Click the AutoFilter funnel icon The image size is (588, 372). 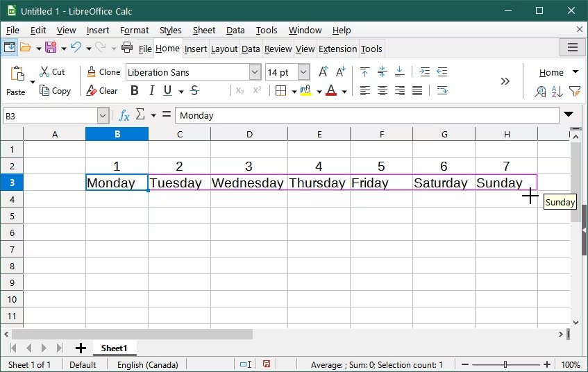point(575,91)
